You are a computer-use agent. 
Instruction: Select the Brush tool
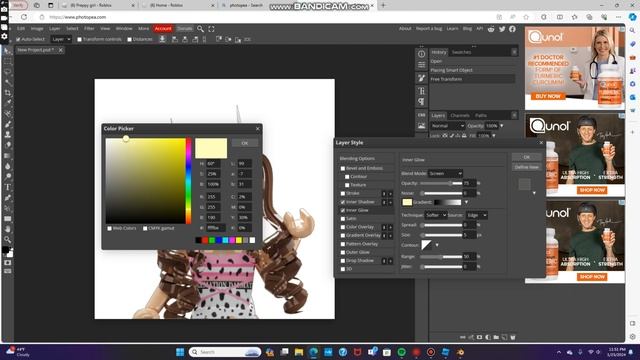click(8, 124)
